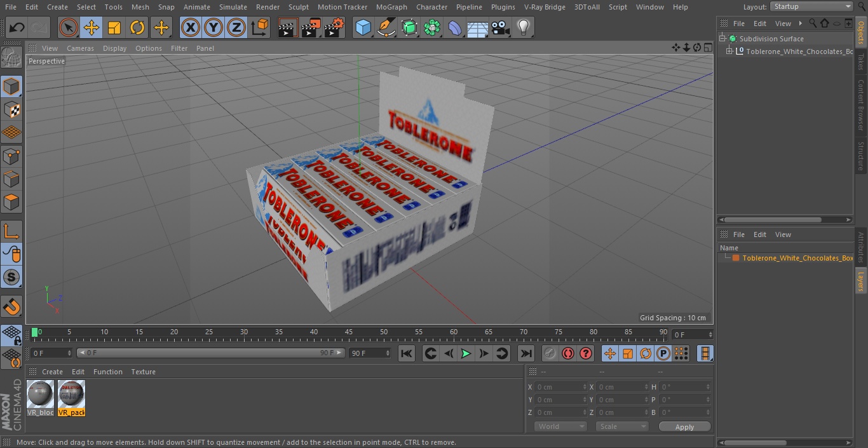Toggle viewport maximize icon
The image size is (868, 448).
(x=707, y=48)
